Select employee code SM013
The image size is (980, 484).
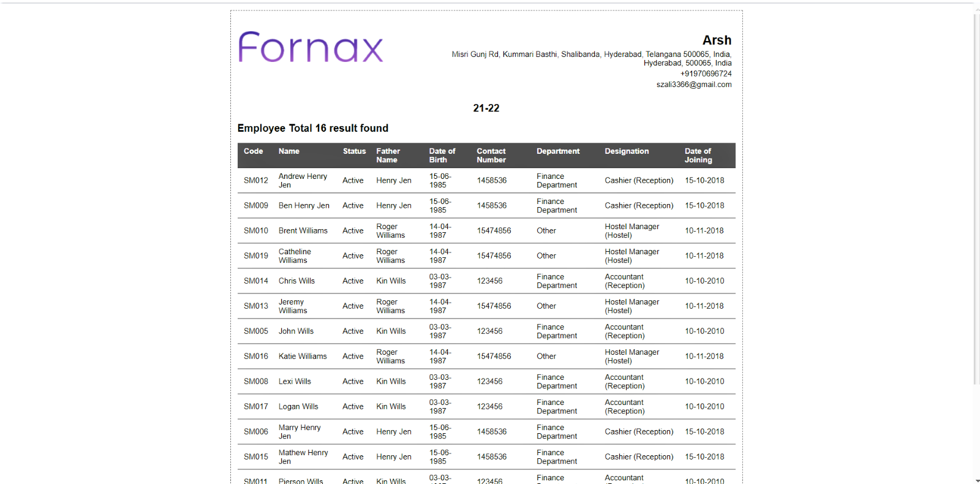click(x=256, y=306)
